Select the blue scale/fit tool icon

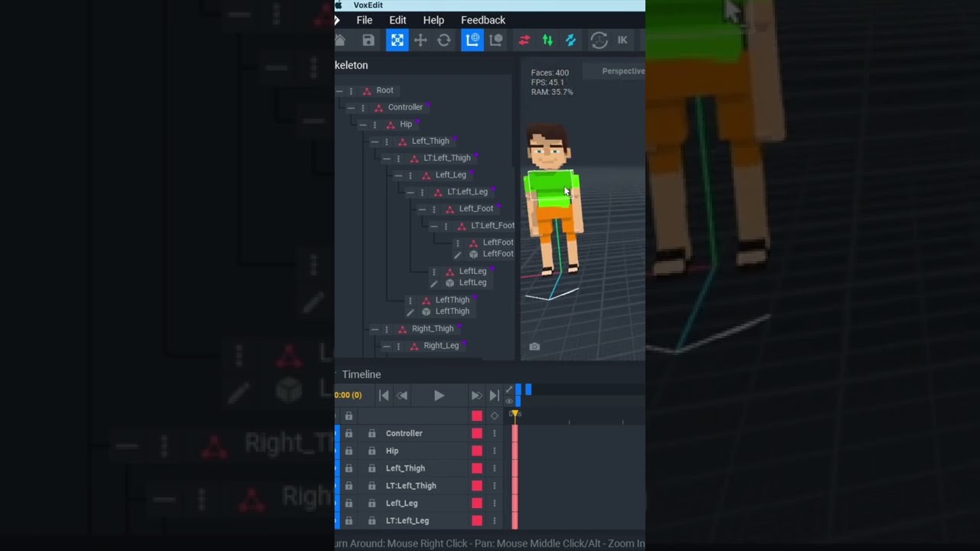(x=397, y=41)
